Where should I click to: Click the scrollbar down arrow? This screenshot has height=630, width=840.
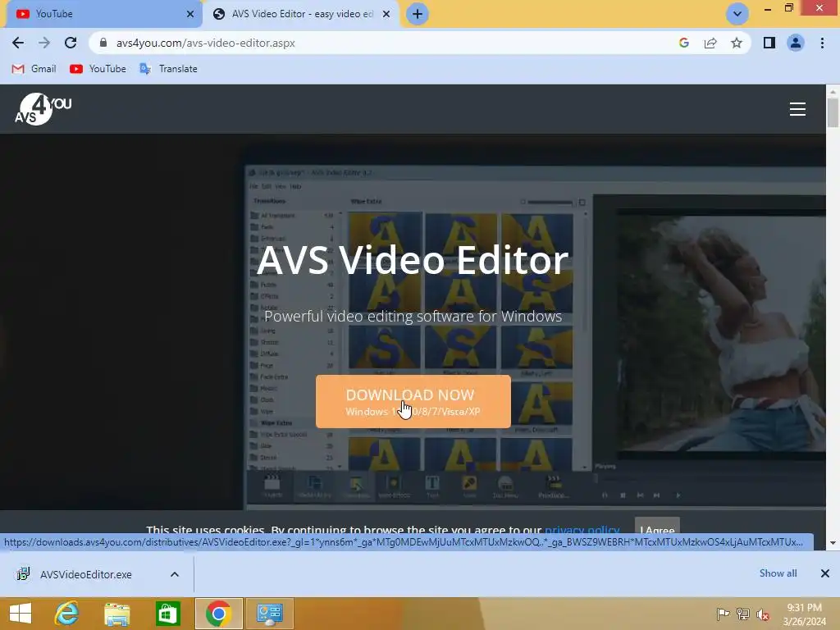point(833,543)
